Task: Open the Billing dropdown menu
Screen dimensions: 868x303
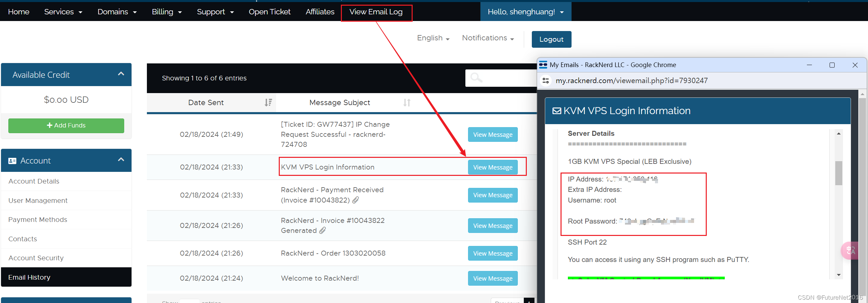Action: click(167, 12)
